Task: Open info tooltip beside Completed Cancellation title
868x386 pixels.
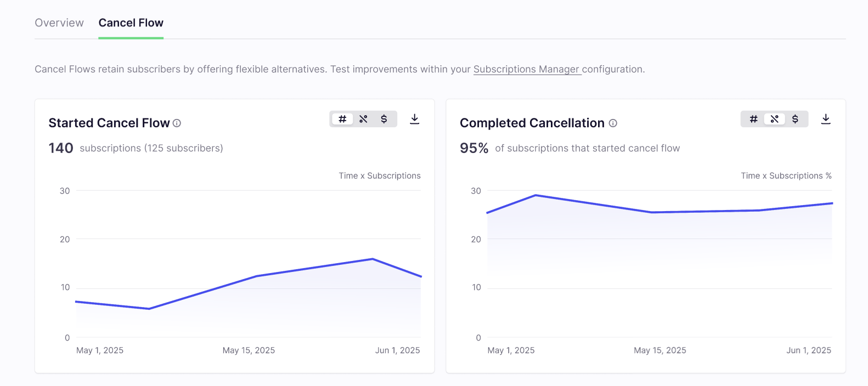Action: coord(613,123)
